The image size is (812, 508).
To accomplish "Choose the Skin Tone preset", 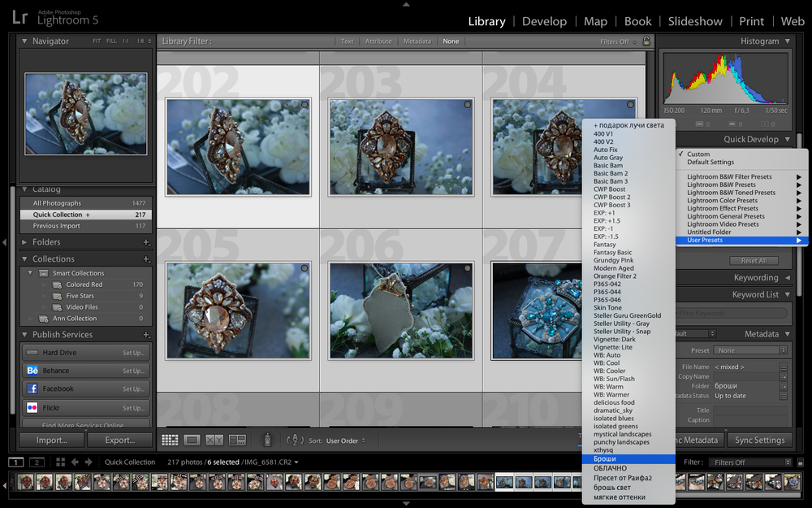I will (628, 308).
